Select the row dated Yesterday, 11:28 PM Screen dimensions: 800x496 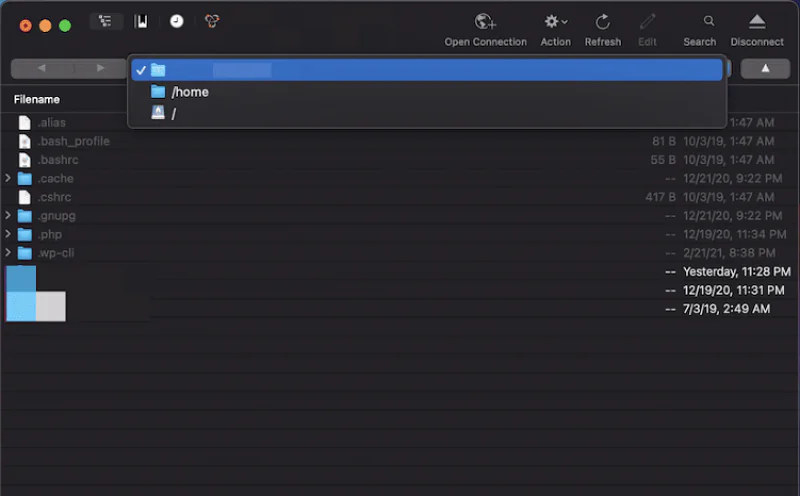click(399, 271)
